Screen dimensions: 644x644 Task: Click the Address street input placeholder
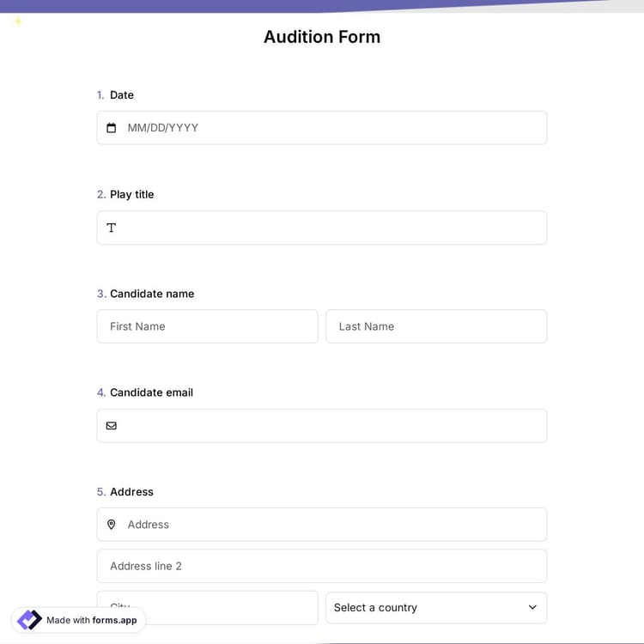tap(149, 525)
